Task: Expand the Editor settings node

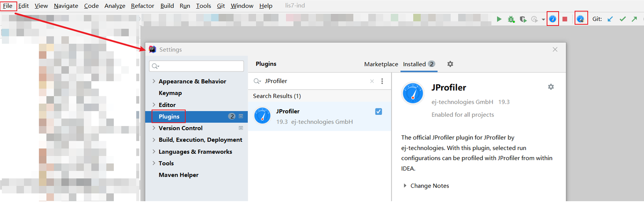Action: tap(154, 105)
